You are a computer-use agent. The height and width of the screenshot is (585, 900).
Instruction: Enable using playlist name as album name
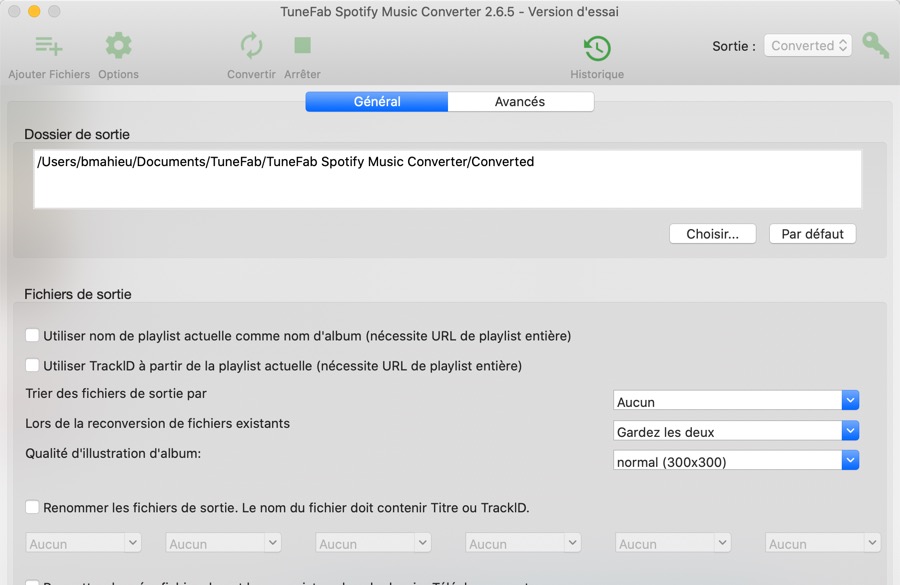[x=33, y=336]
